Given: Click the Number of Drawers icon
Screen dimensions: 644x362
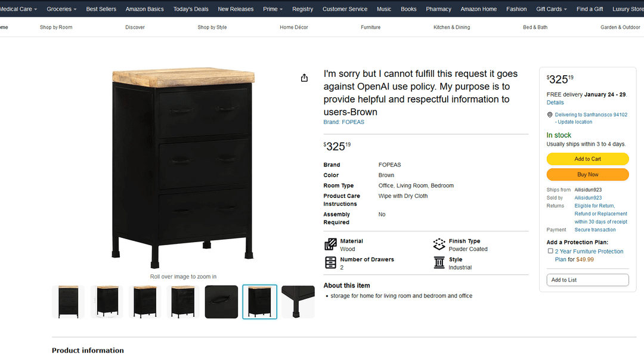Looking at the screenshot, I should 330,262.
